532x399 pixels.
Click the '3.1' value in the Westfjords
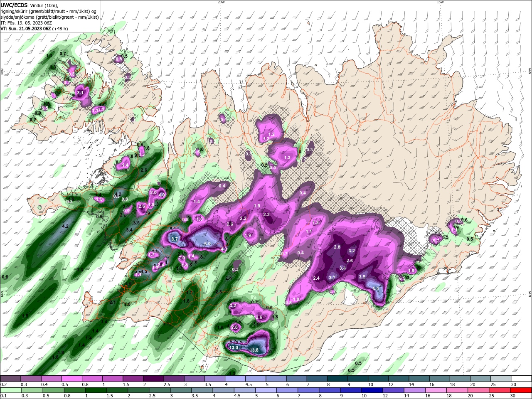coord(81,93)
